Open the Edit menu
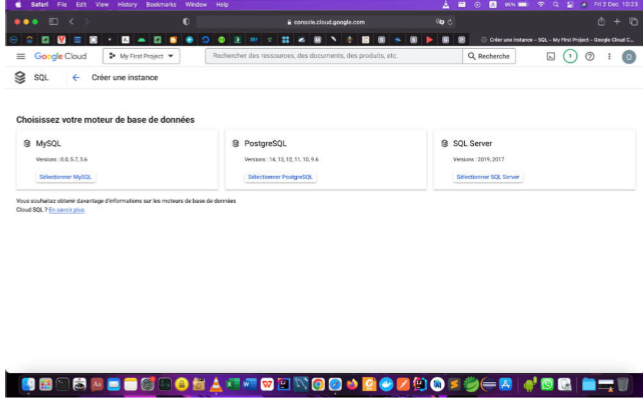Screen dimensions: 643x400 coord(81,5)
